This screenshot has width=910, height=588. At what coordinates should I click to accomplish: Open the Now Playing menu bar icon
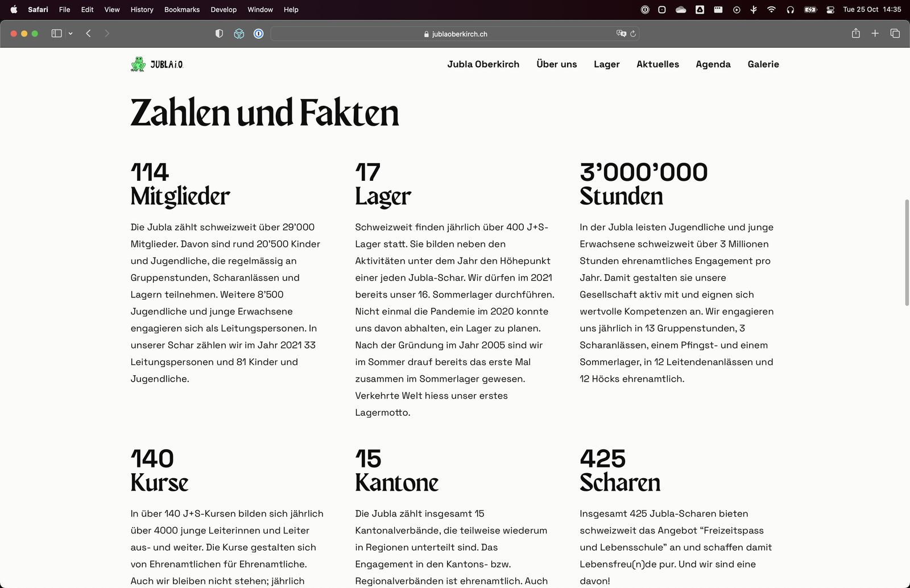[x=737, y=9]
